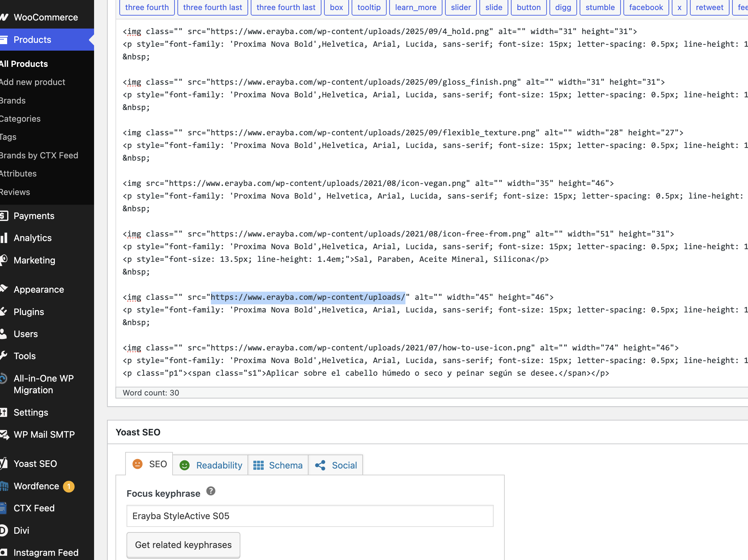748x560 pixels.
Task: Switch to the Social tab
Action: 335,465
